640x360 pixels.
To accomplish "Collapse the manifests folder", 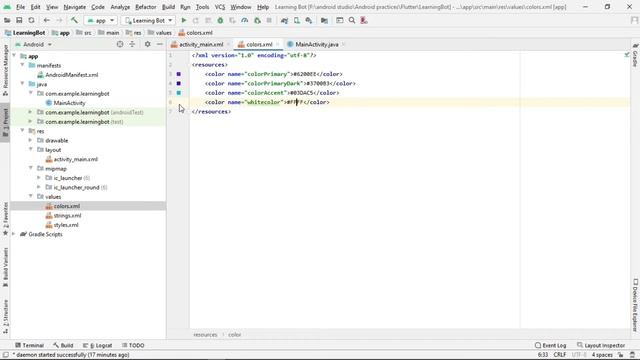I will (22, 65).
